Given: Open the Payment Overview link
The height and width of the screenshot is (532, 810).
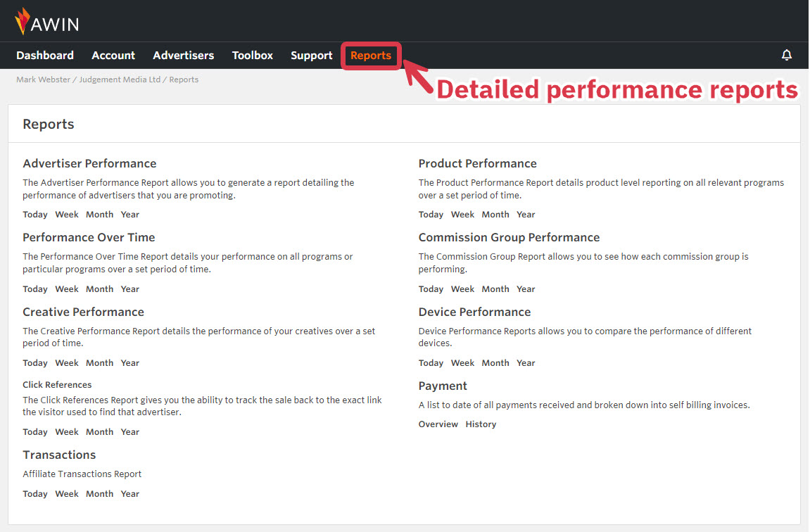Looking at the screenshot, I should tap(438, 424).
